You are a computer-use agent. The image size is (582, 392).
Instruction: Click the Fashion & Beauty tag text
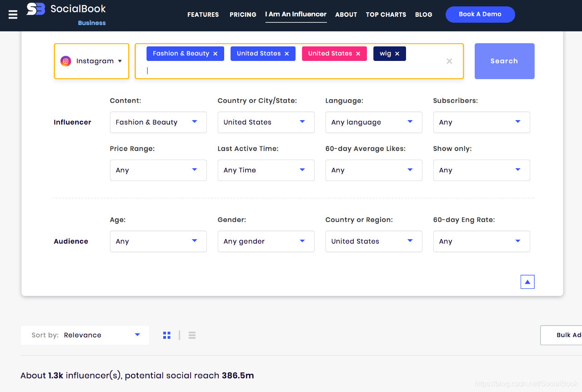point(181,54)
